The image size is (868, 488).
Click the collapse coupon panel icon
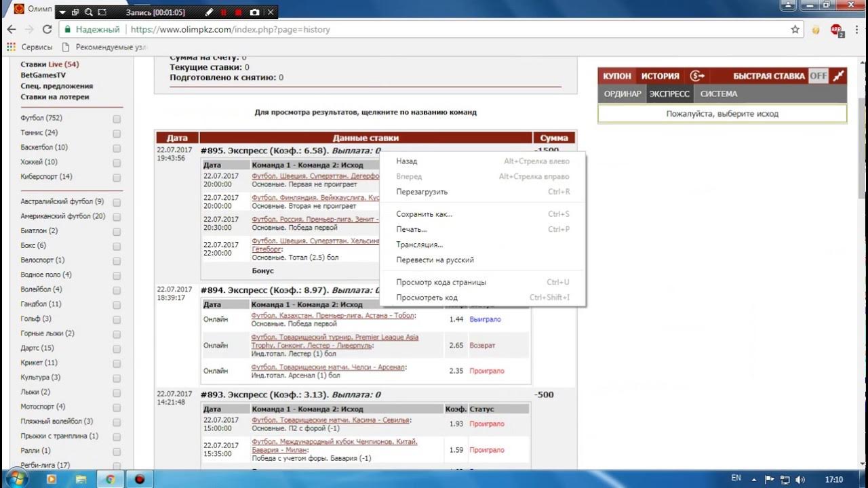coord(839,76)
